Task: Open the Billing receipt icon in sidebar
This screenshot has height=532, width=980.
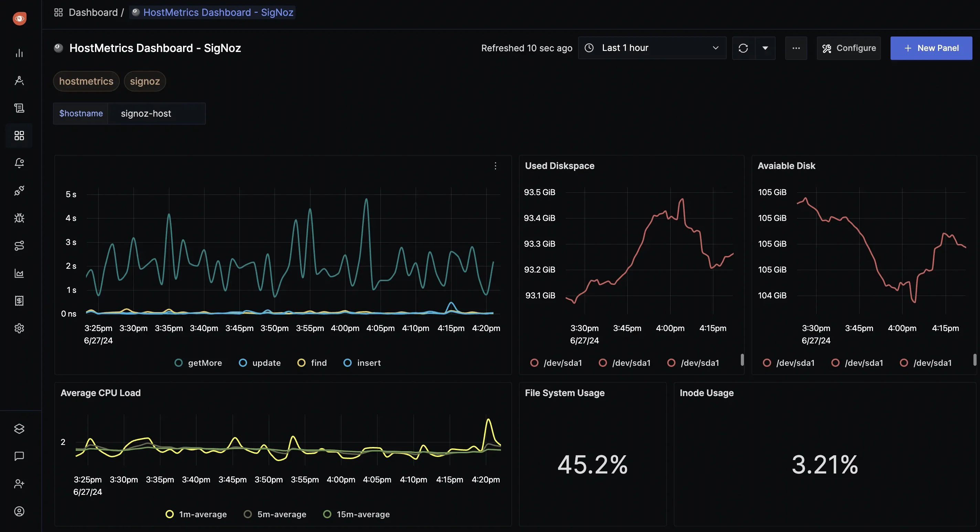Action: pyautogui.click(x=19, y=301)
